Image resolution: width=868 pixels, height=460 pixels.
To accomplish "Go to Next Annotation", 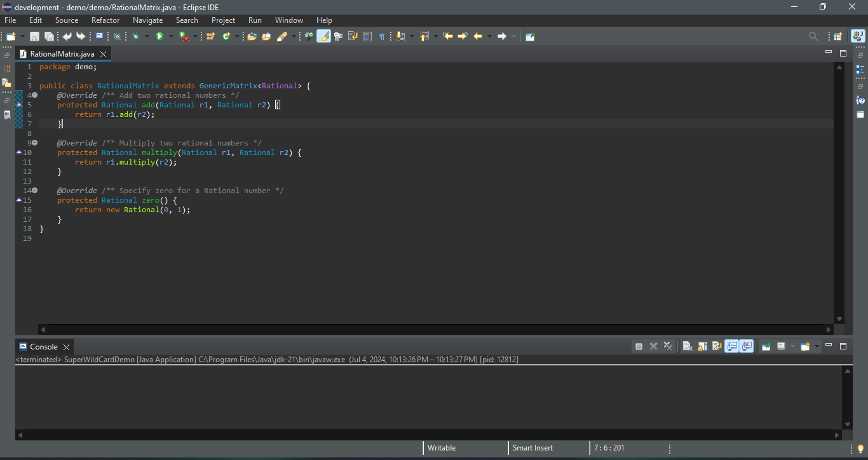I will 400,37.
